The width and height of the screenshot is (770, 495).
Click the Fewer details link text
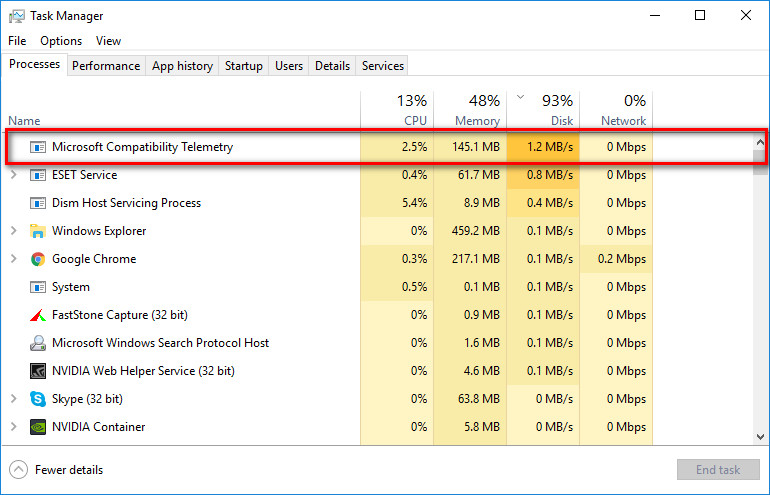pyautogui.click(x=69, y=470)
